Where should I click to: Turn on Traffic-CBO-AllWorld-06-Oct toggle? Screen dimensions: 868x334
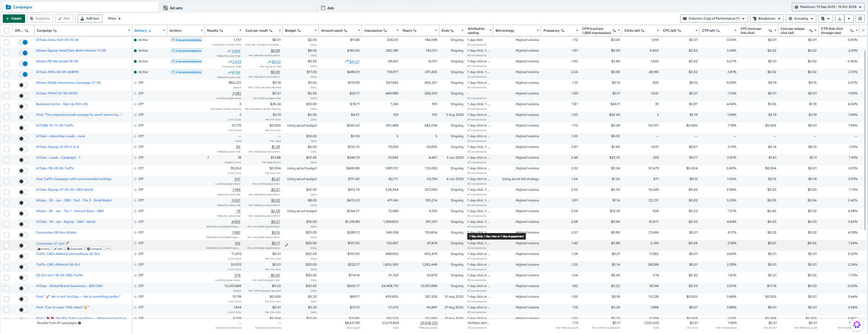(x=23, y=267)
